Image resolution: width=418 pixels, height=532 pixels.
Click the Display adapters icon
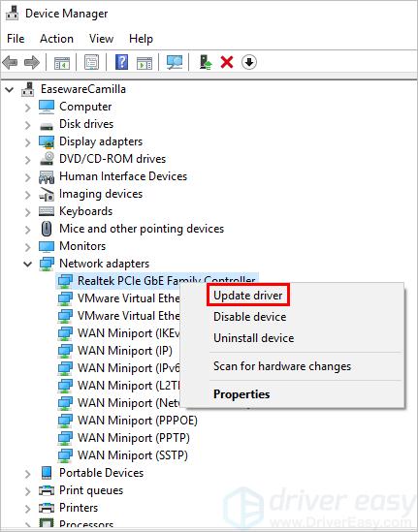(47, 141)
